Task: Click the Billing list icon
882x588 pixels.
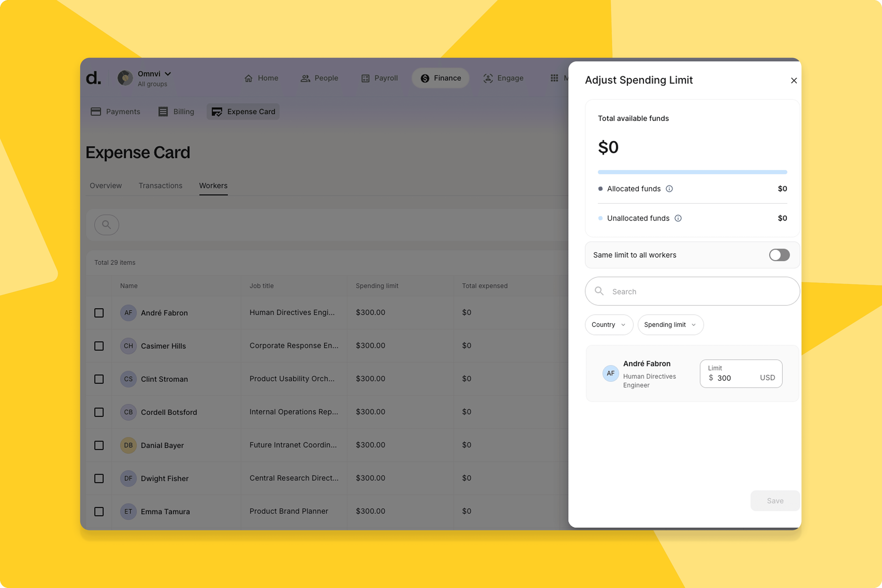Action: point(163,111)
